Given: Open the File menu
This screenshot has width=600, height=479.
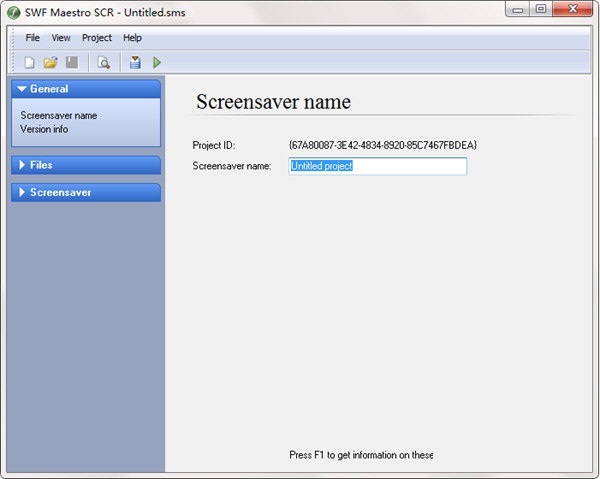Looking at the screenshot, I should tap(33, 38).
